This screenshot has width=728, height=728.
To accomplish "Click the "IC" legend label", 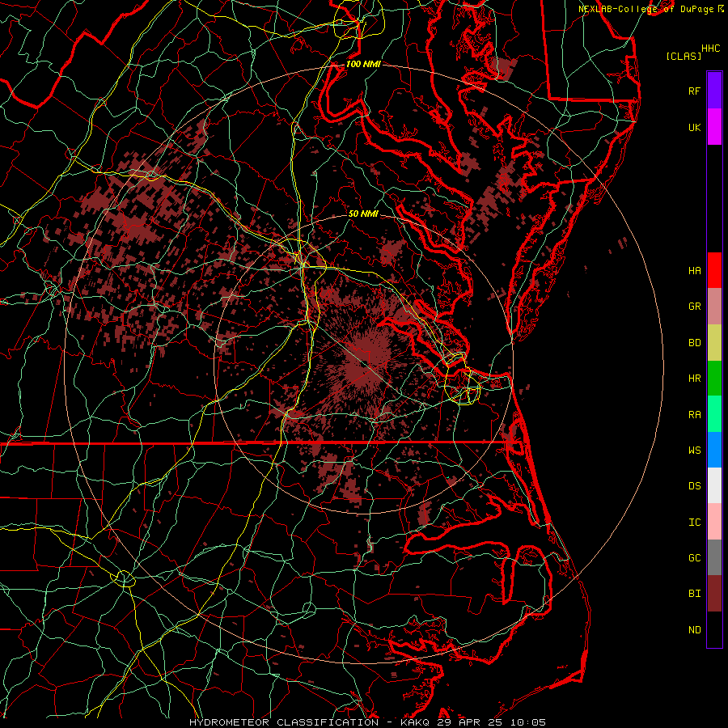I will pyautogui.click(x=694, y=522).
